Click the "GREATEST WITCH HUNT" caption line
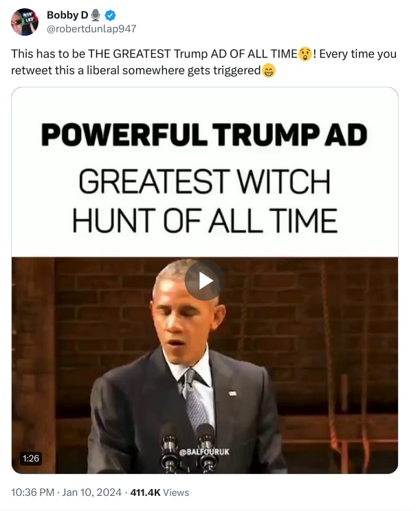Screen dimensions: 420x511 click(x=205, y=181)
